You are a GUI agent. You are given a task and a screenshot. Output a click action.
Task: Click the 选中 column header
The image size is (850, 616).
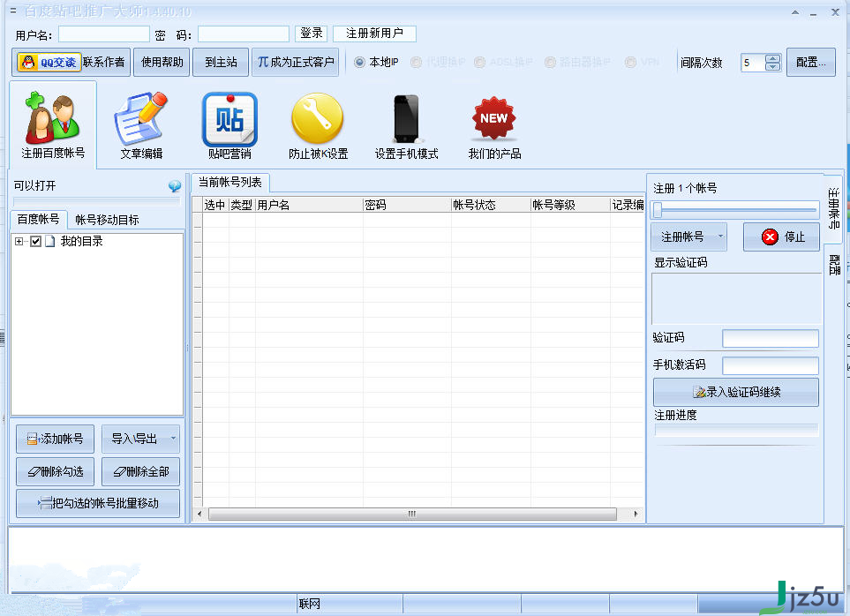214,205
